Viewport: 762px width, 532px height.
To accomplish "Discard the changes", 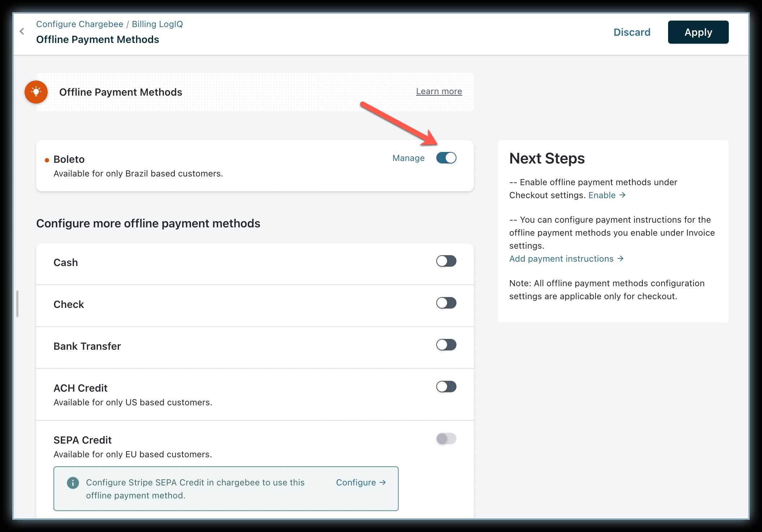I will 632,32.
